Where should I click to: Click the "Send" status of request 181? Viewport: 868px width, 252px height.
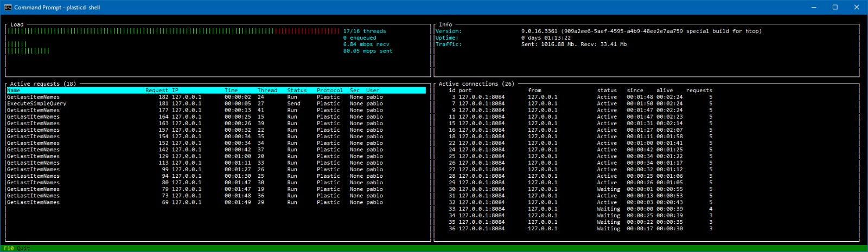293,104
